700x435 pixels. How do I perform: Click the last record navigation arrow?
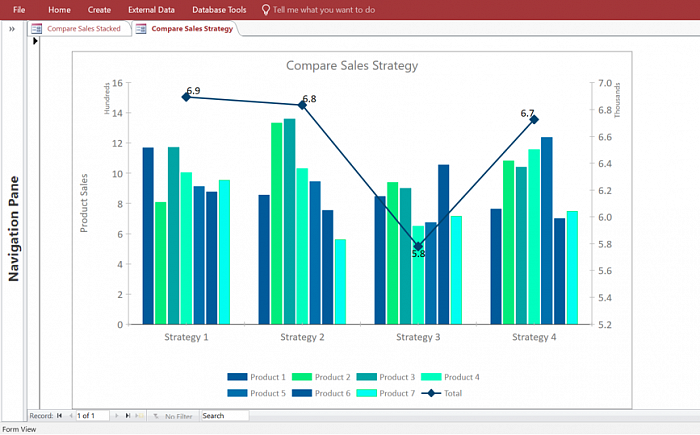point(127,415)
